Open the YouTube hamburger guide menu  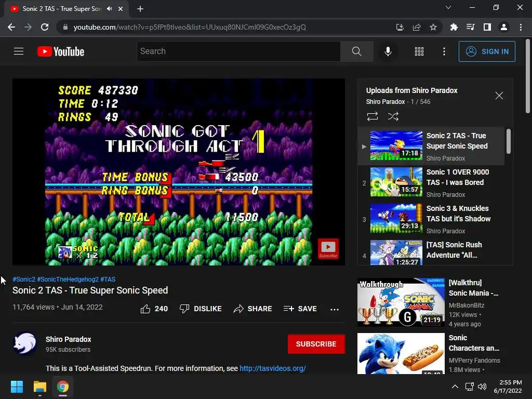(19, 51)
